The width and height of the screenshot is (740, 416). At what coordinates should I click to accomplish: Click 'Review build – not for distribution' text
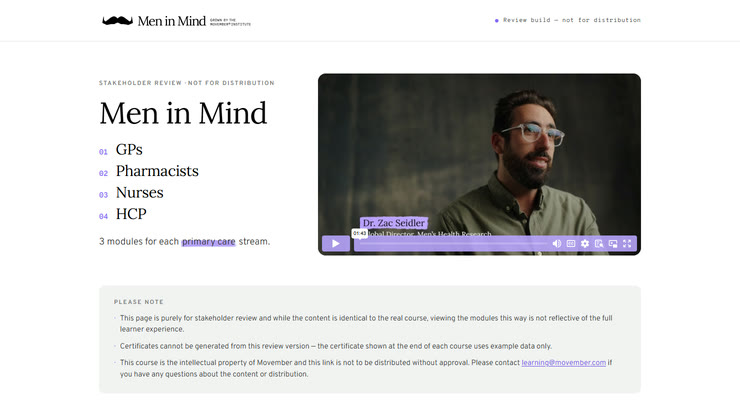point(572,20)
